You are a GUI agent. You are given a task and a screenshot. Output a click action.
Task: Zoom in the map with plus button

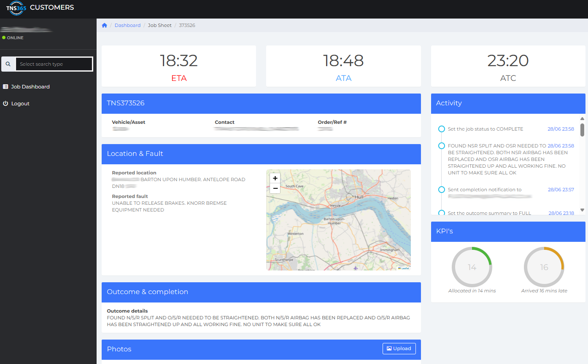275,178
